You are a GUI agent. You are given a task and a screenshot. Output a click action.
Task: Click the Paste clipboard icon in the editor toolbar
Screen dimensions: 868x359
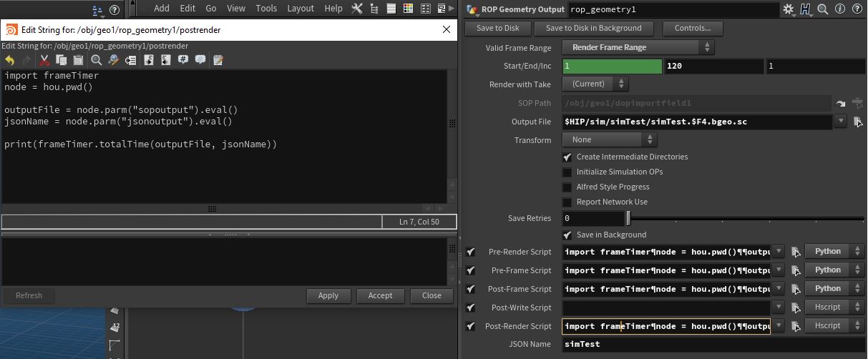pyautogui.click(x=79, y=61)
